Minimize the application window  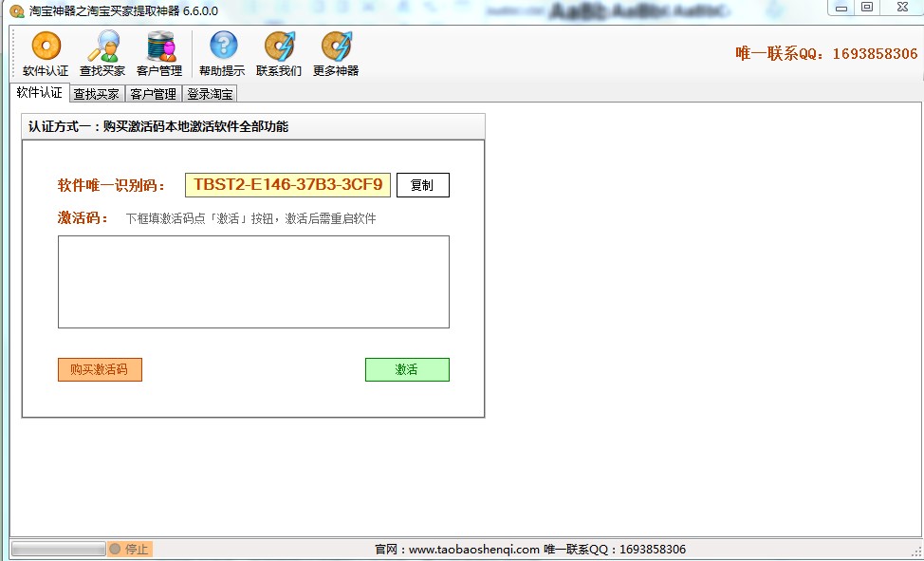[841, 8]
